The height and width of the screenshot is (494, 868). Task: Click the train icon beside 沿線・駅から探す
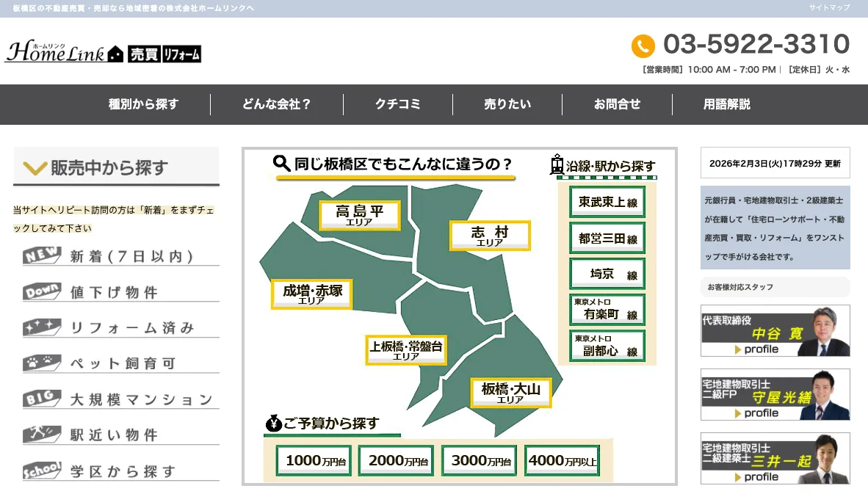(557, 165)
